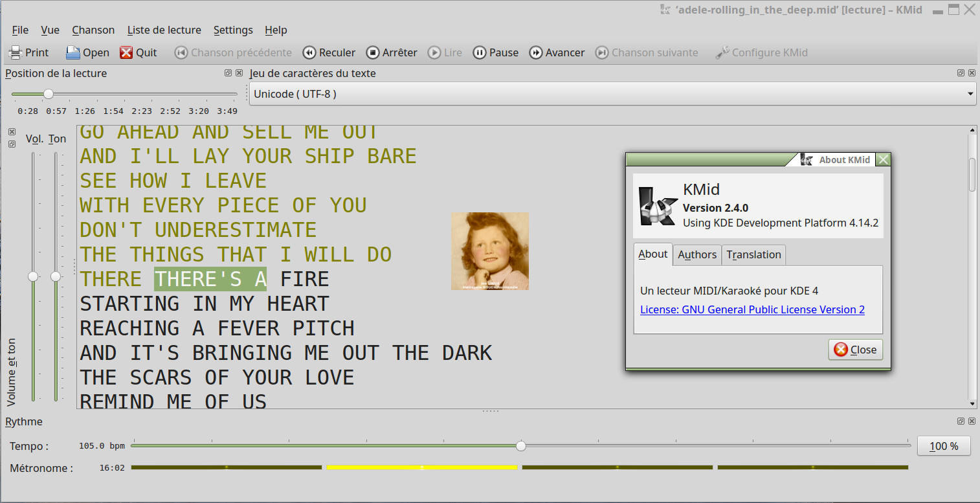The height and width of the screenshot is (503, 980).
Task: Click the 1:26 position tick label
Action: 85,111
